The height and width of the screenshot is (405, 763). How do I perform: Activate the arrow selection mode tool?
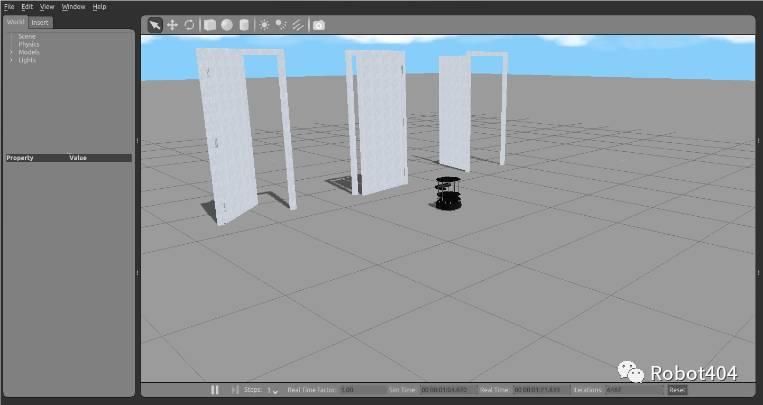click(x=155, y=25)
